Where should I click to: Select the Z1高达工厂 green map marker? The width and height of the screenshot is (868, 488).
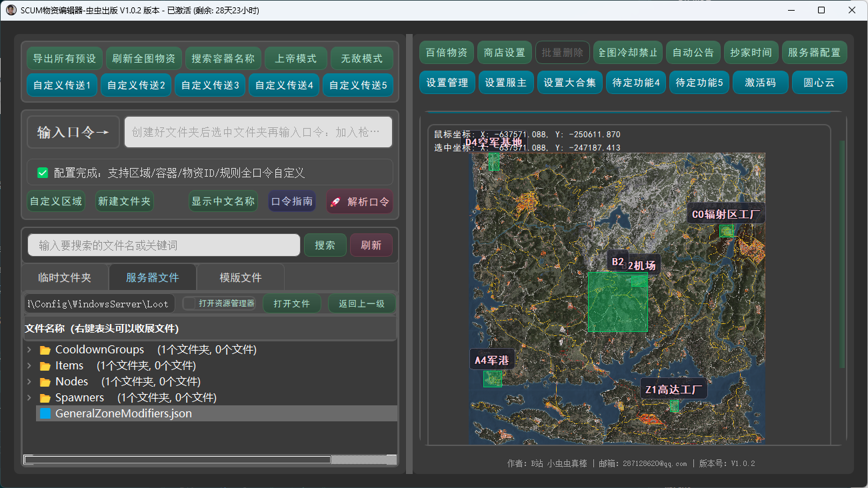[x=674, y=405]
